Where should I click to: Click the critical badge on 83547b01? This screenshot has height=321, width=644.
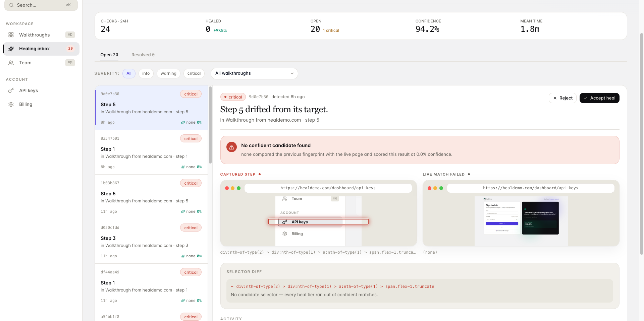point(191,139)
